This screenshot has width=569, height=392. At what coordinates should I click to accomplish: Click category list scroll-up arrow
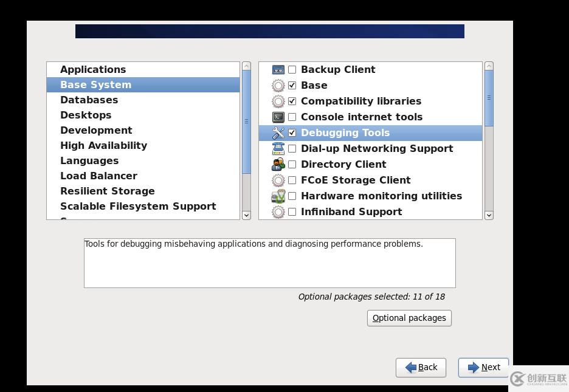(x=246, y=66)
